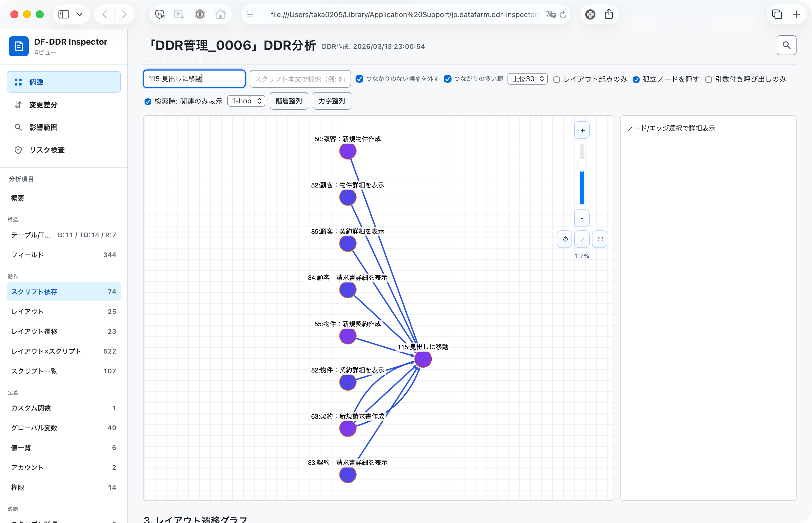Image resolution: width=812 pixels, height=523 pixels.
Task: Expand Safari sidebar chevron menu
Action: point(80,14)
